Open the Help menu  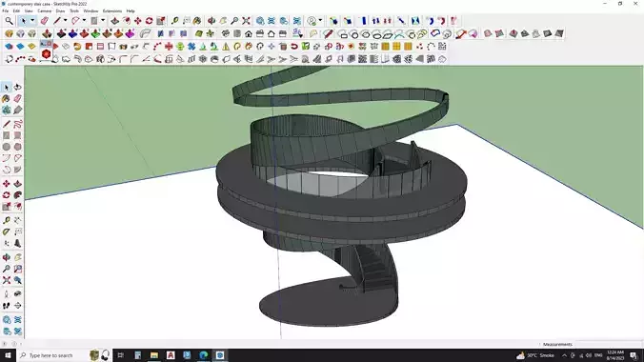131,11
